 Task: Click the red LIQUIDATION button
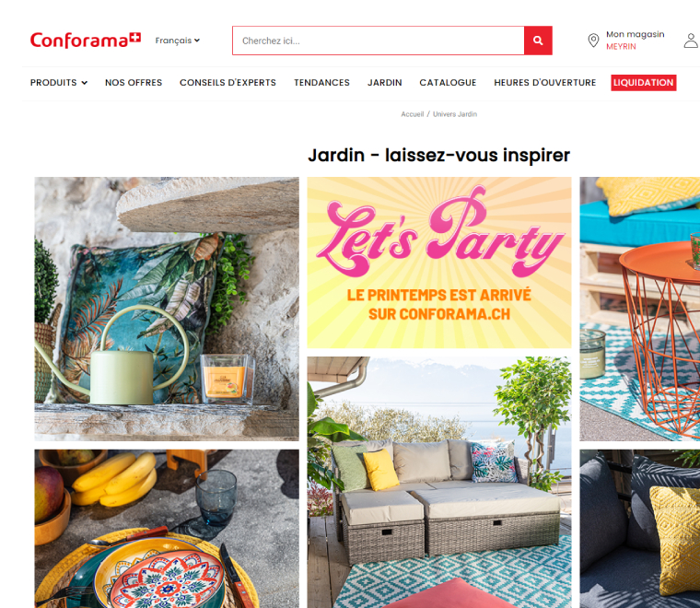point(643,83)
